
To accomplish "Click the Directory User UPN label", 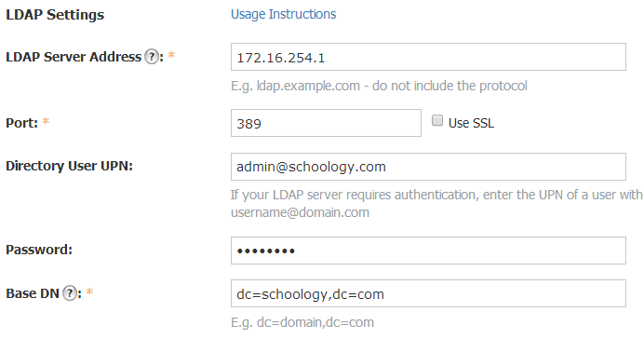I will pyautogui.click(x=70, y=166).
